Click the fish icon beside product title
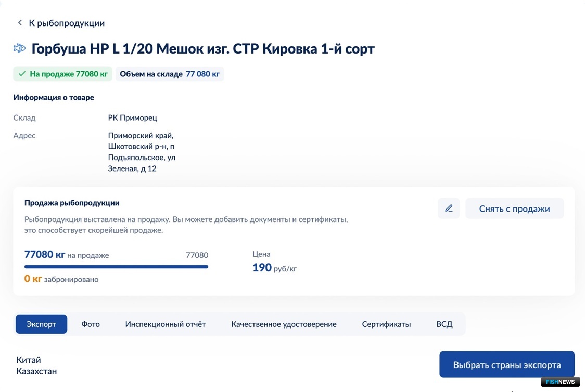Viewport: 585px width, 392px height. click(19, 48)
